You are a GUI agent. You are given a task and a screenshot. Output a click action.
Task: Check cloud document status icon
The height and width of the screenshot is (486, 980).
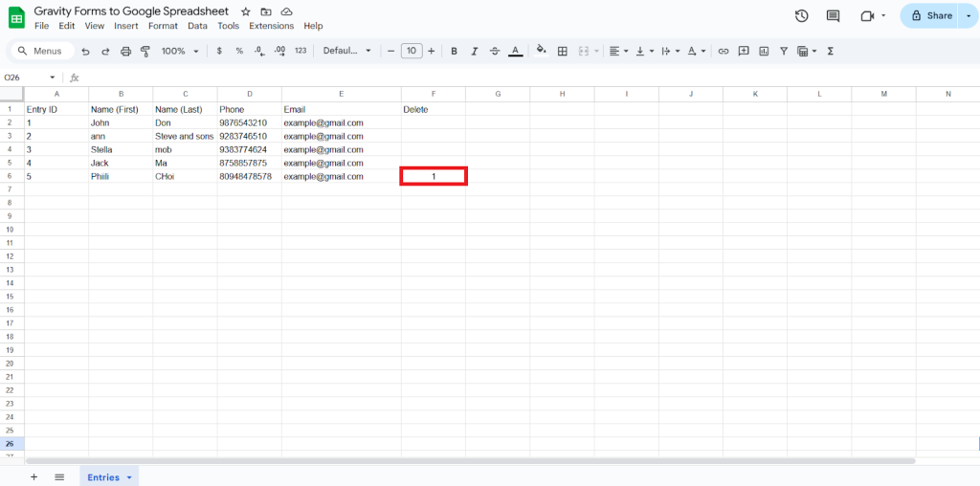[286, 11]
